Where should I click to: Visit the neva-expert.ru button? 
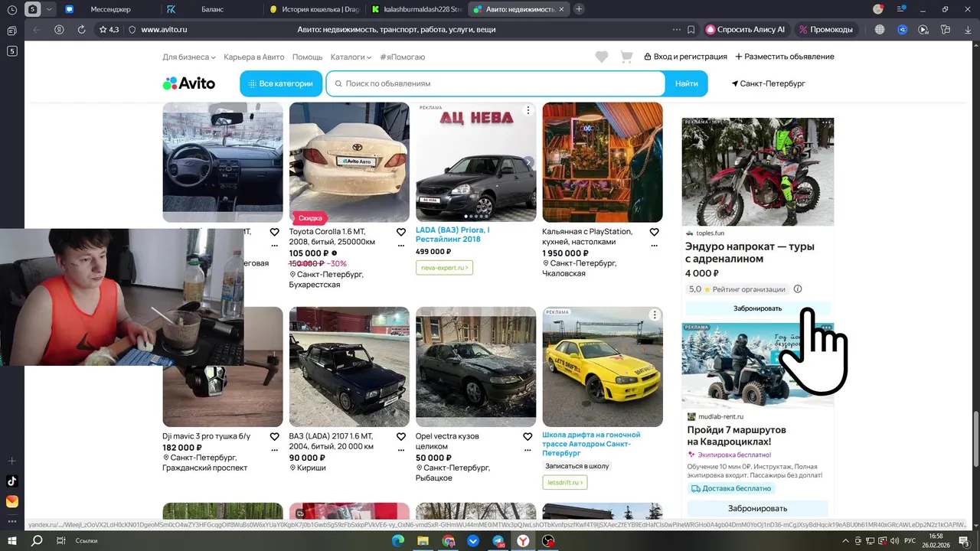coord(444,268)
